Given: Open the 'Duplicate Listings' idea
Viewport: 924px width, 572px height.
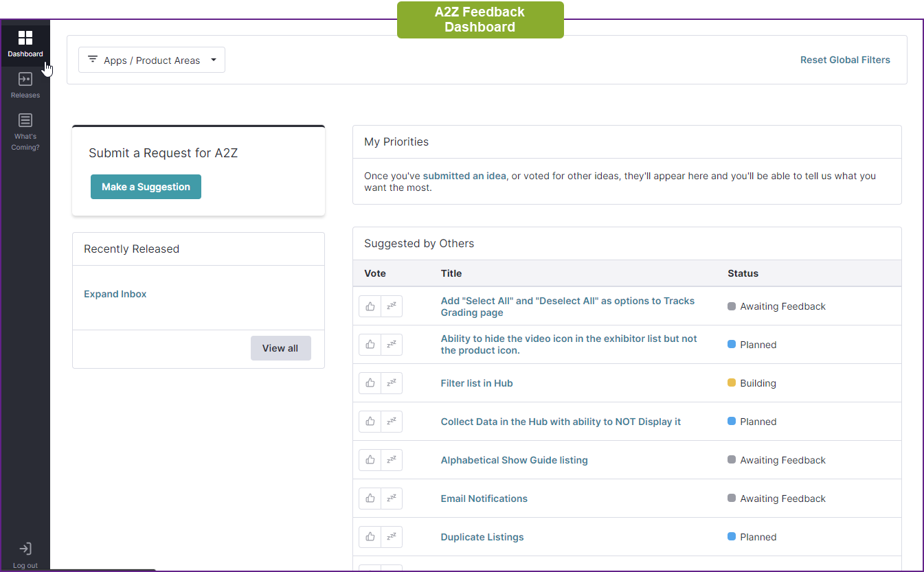Looking at the screenshot, I should 482,537.
